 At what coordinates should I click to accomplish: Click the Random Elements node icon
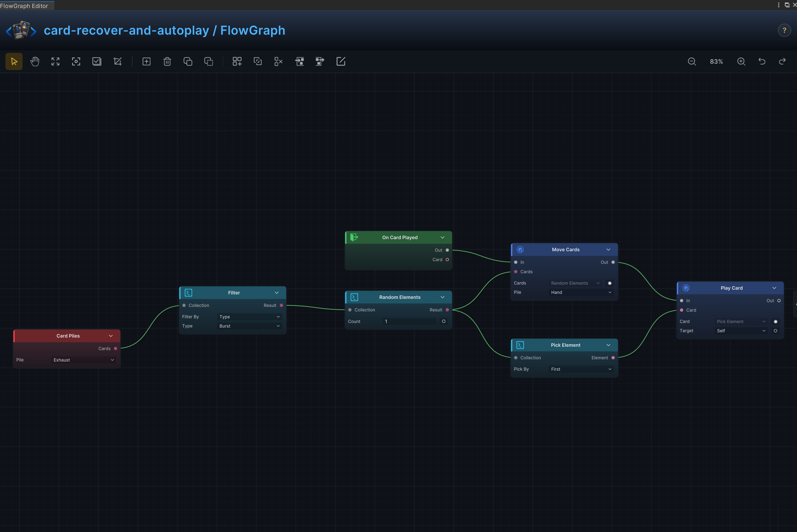pyautogui.click(x=354, y=297)
